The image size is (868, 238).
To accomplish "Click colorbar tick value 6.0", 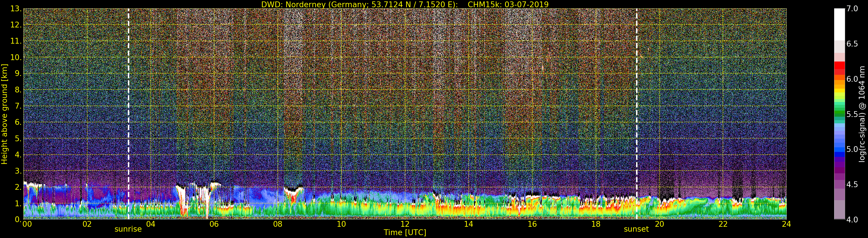I will pos(852,79).
